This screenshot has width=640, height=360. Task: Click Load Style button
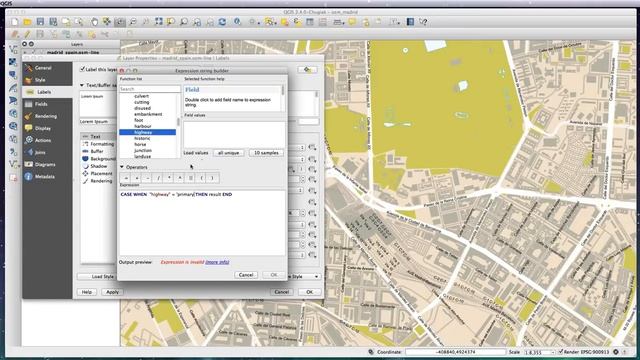[98, 276]
